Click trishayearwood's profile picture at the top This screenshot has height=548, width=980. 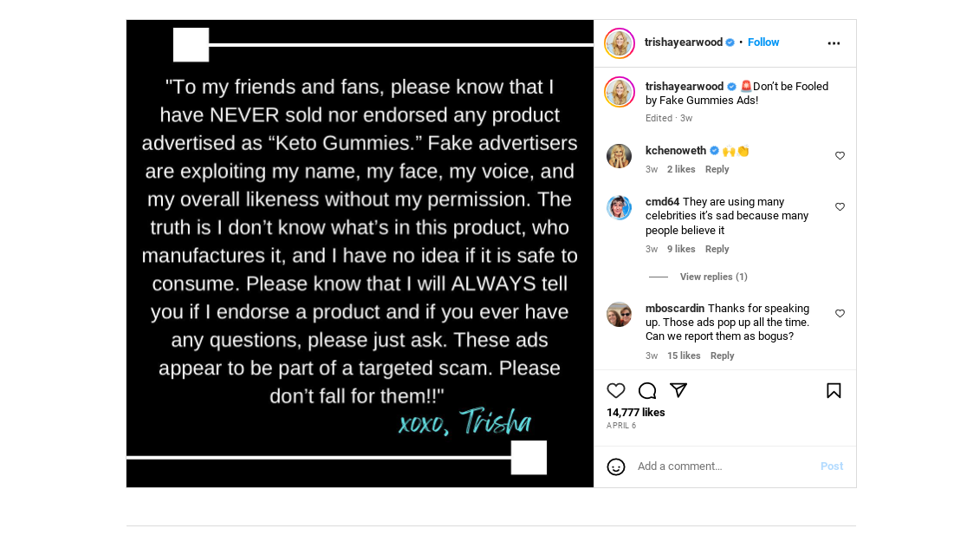619,42
